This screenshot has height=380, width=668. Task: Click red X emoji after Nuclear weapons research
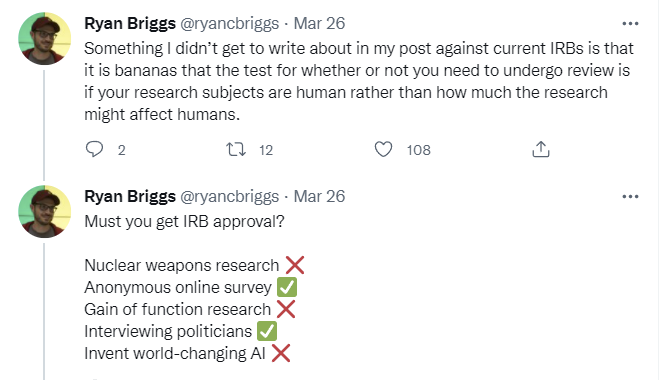(295, 265)
